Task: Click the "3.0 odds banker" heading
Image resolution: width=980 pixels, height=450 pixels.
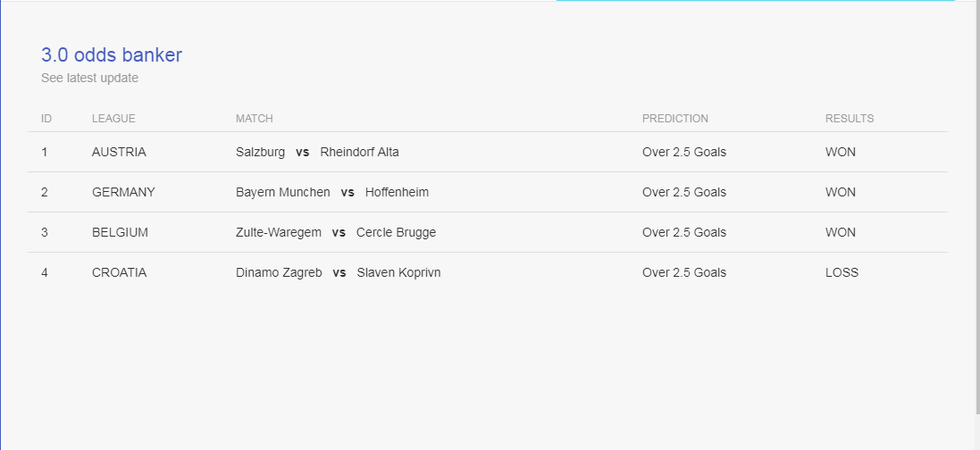Action: [x=112, y=55]
